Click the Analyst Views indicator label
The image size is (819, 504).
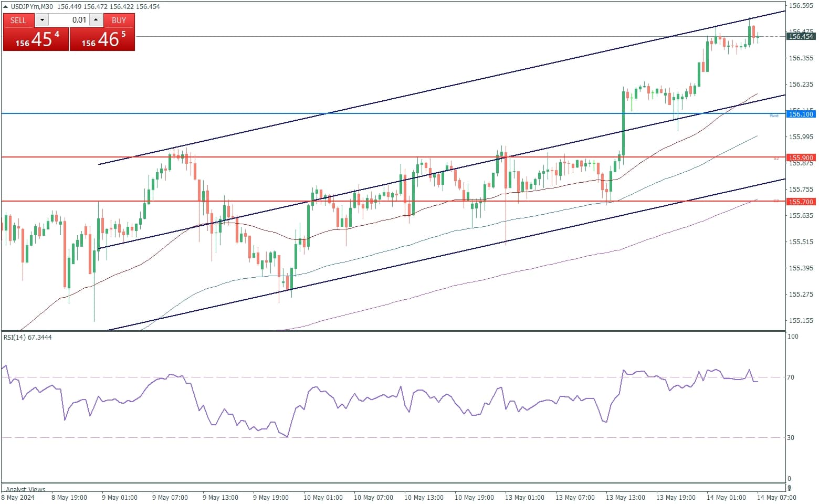26,489
